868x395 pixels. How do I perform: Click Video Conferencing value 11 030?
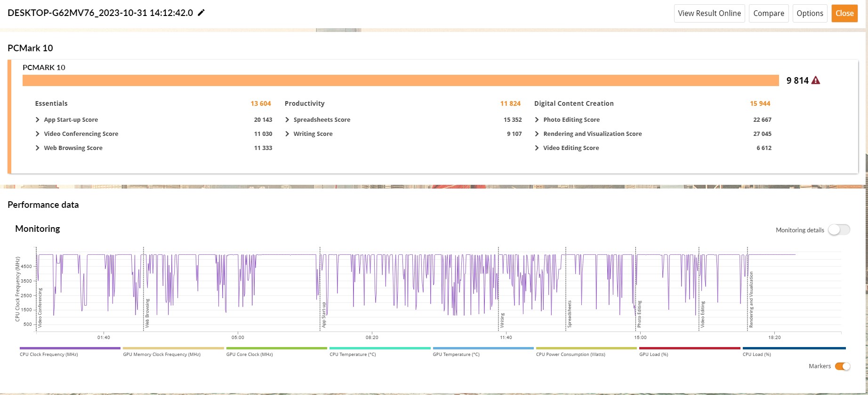click(x=263, y=134)
